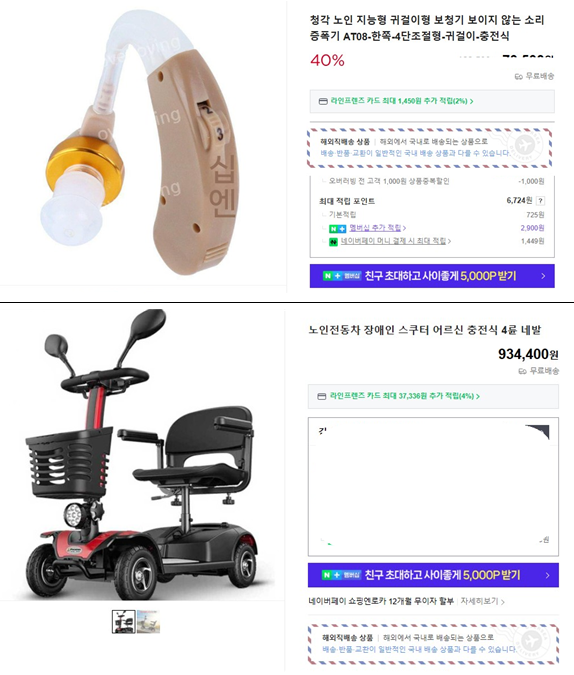Viewport: 574px width, 675px height.
Task: Click the airplane stamp icon in the top overseas notice
Action: (524, 145)
